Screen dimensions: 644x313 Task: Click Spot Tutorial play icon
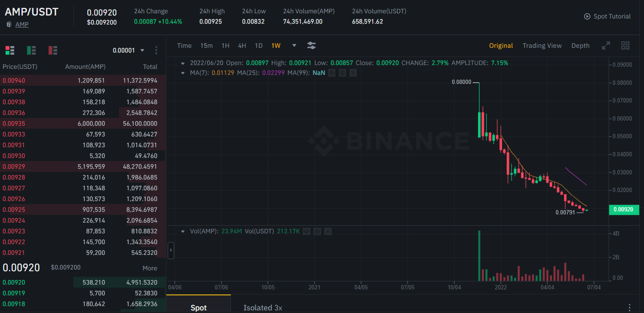coord(587,16)
